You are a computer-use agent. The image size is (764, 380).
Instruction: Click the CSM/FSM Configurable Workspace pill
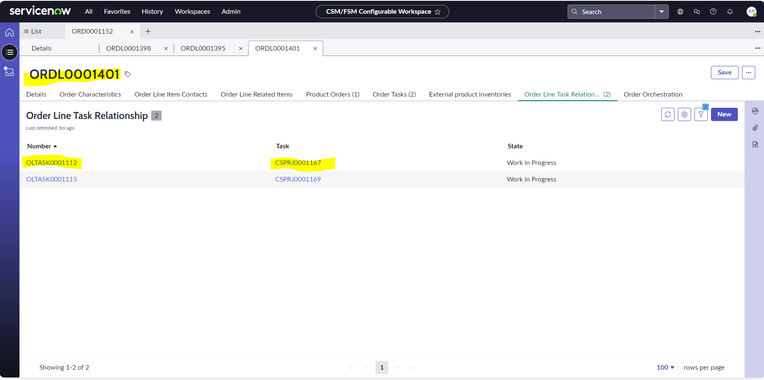pos(382,12)
